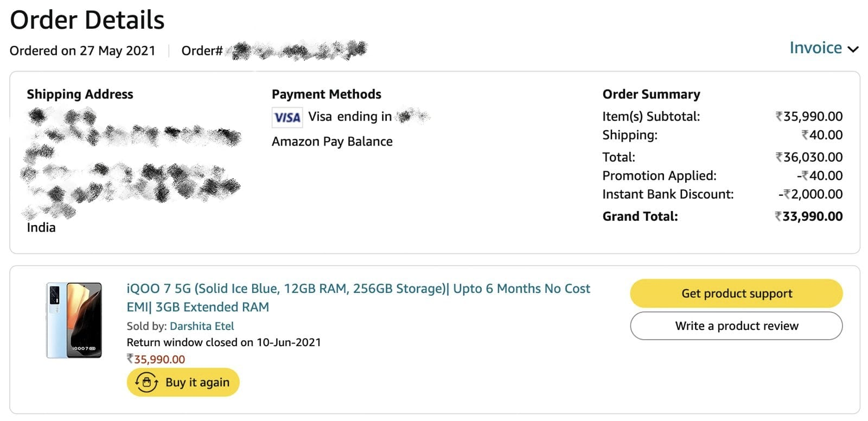Click the Shipping Address heading
868x421 pixels.
80,94
